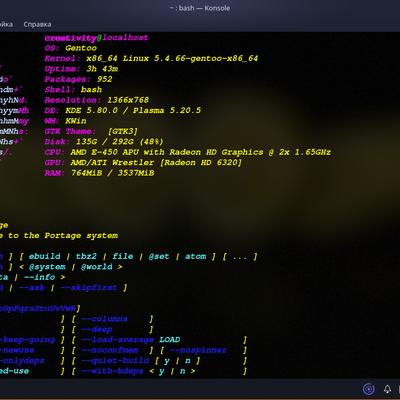Image resolution: width=400 pixels, height=400 pixels.
Task: Click the "LOAD" argument text
Action: (170, 340)
